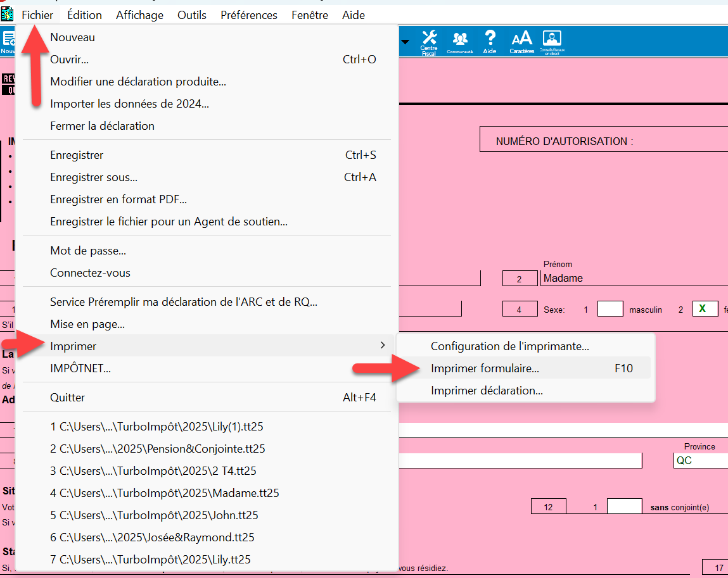Check the sans conjoint(e) box
The image size is (728, 578).
click(624, 506)
